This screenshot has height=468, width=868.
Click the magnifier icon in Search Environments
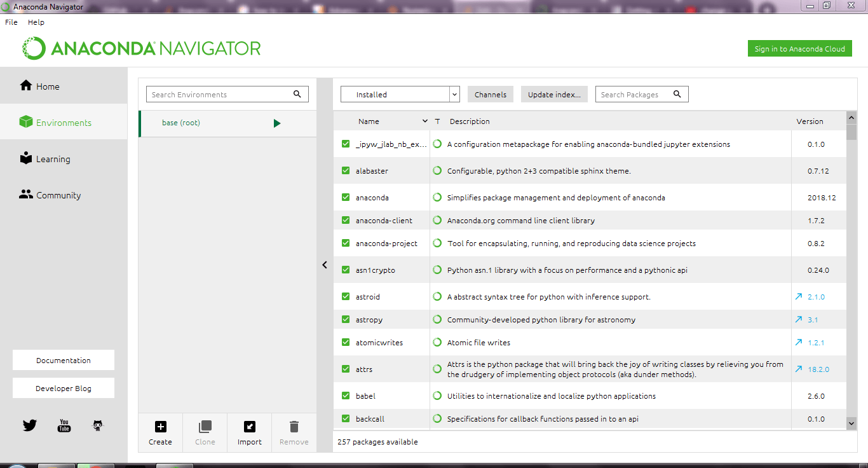click(x=297, y=94)
